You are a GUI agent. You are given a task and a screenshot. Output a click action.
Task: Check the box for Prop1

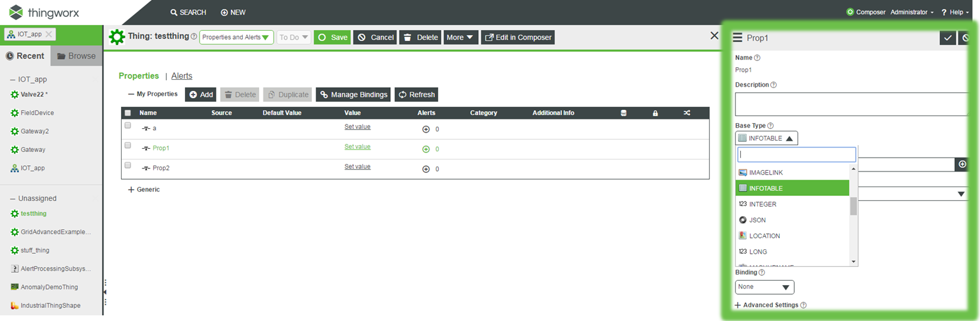(128, 145)
